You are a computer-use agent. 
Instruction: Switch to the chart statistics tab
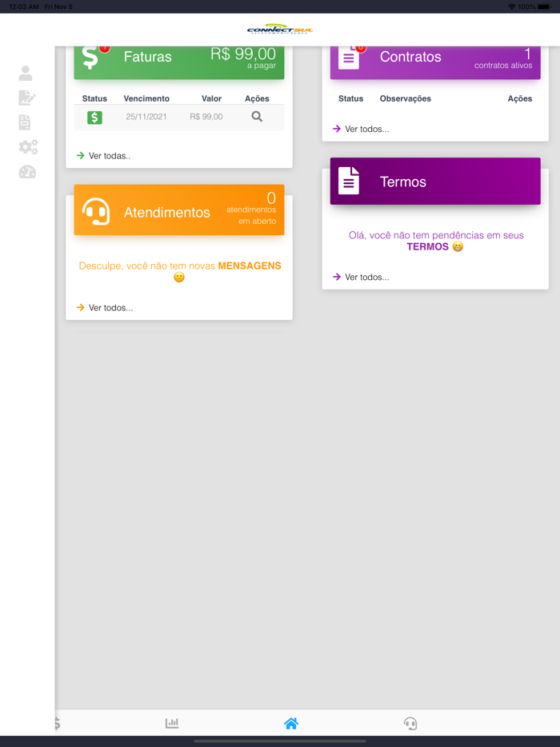coord(172,723)
